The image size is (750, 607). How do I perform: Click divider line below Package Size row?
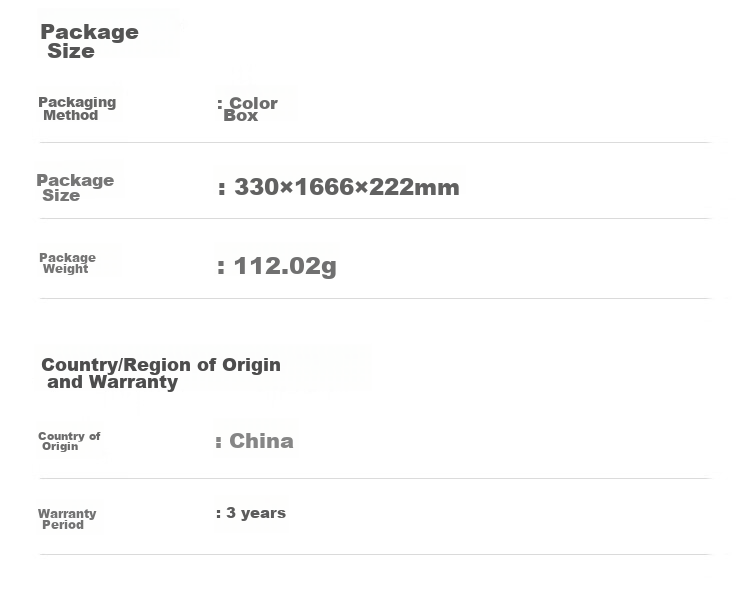tap(375, 219)
